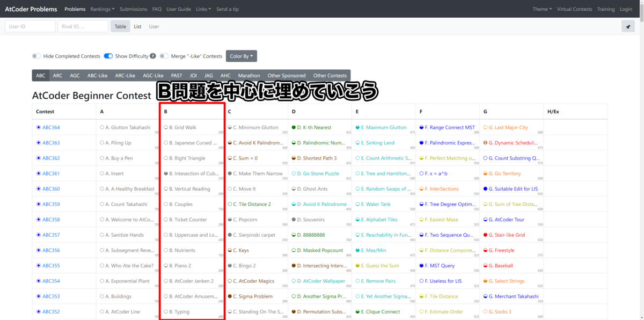Expand the Links dropdown in navbar
644x320 pixels.
pyautogui.click(x=203, y=9)
